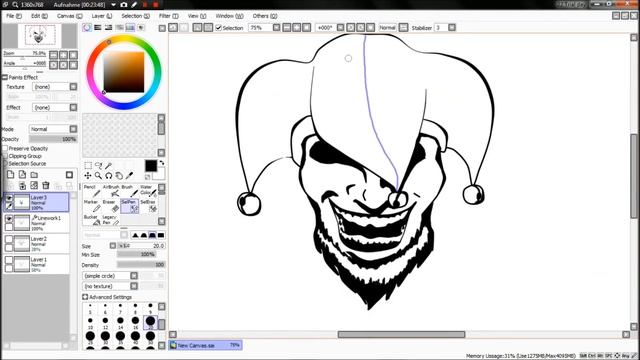Show Layer2 via its visibility box
The height and width of the screenshot is (360, 640).
[x=9, y=240]
